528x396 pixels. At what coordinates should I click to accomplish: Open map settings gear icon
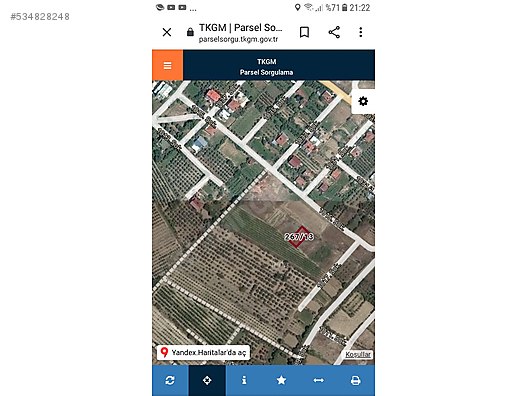363,101
